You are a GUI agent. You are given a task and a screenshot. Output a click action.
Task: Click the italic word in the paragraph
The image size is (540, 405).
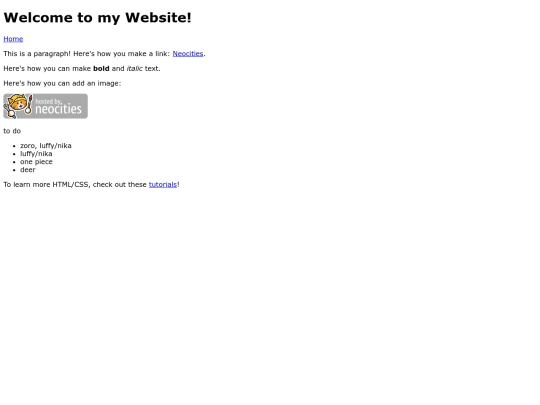coord(135,69)
